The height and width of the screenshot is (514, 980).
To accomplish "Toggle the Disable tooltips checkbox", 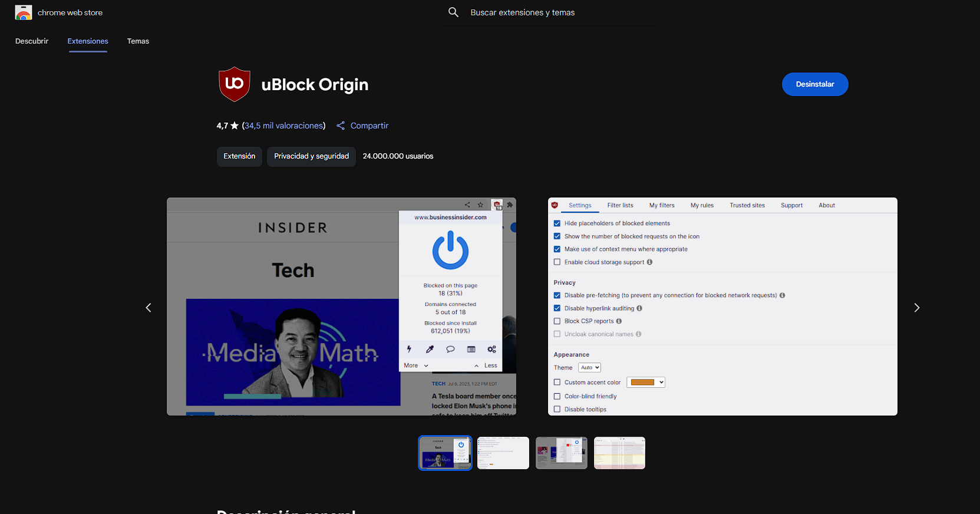I will [x=557, y=410].
